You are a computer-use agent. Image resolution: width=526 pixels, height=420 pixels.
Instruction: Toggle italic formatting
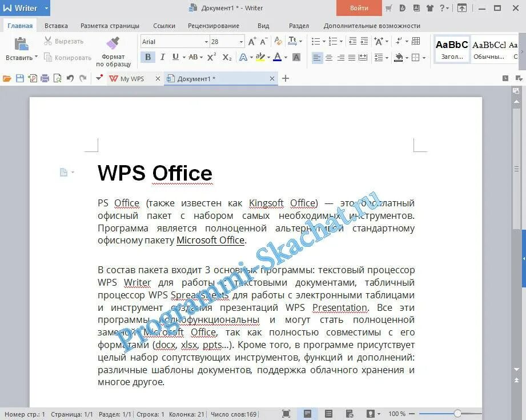click(x=163, y=57)
